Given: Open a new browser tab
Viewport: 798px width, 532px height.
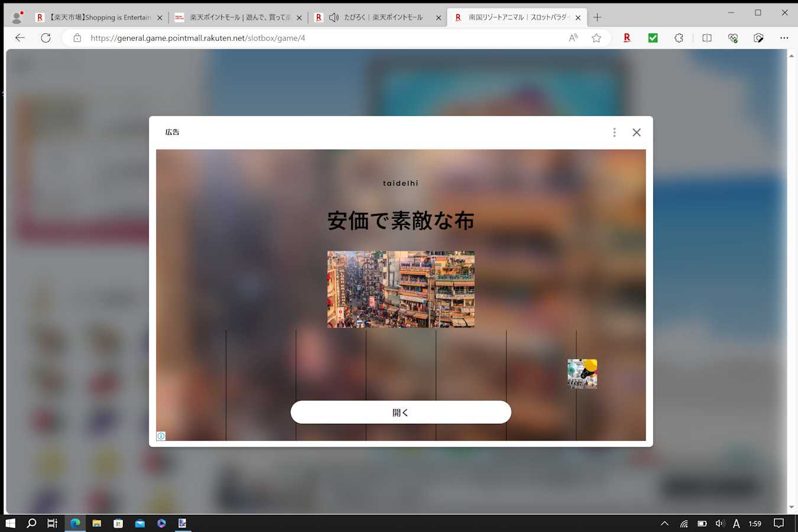Looking at the screenshot, I should tap(597, 18).
